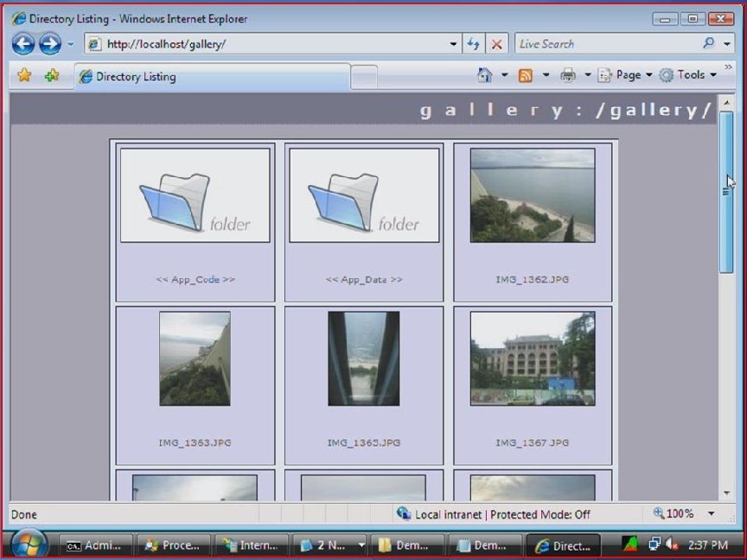Open the Tools menu
747x560 pixels.
[688, 75]
